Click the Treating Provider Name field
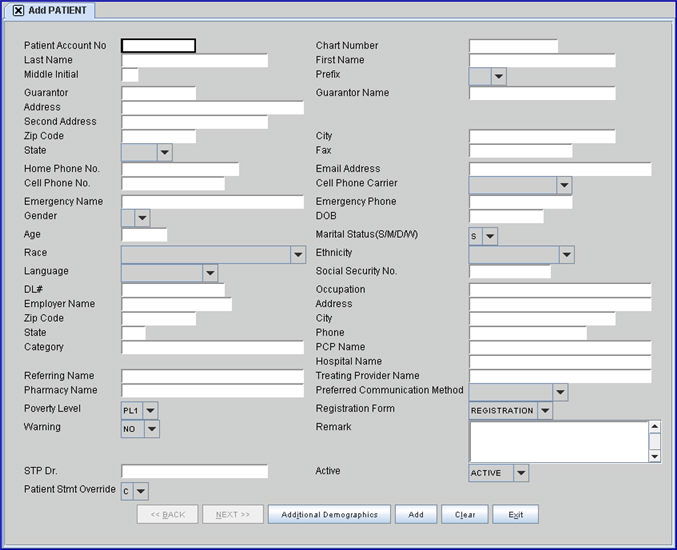 click(x=560, y=376)
